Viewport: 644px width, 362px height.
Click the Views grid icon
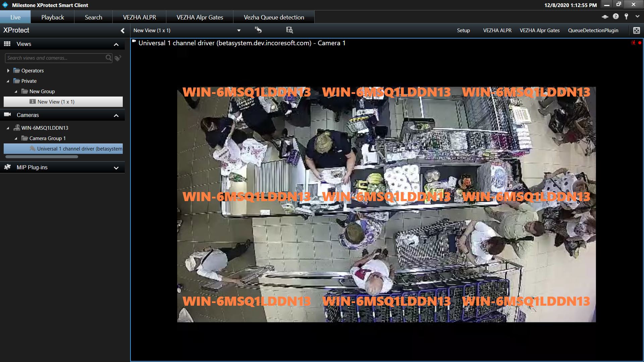7,44
